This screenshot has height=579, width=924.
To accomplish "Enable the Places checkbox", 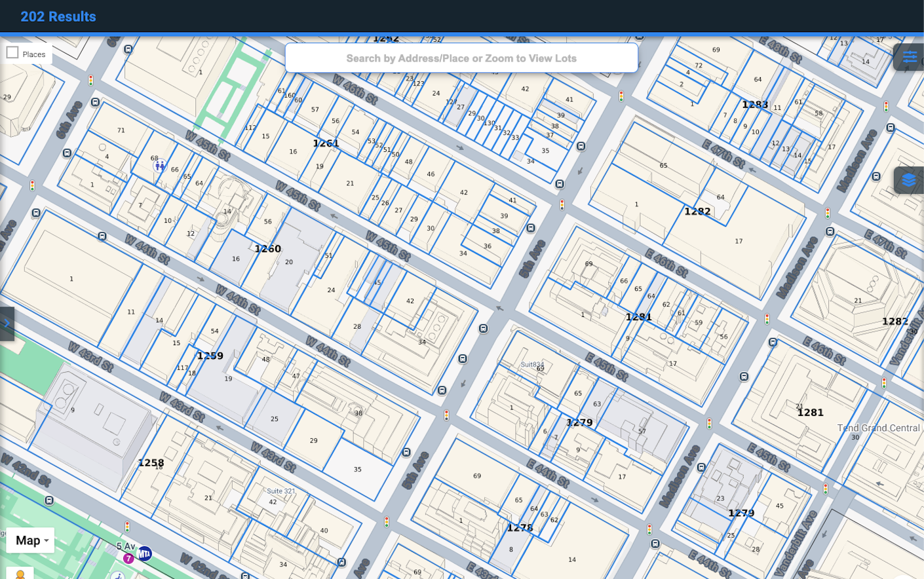I will click(12, 53).
